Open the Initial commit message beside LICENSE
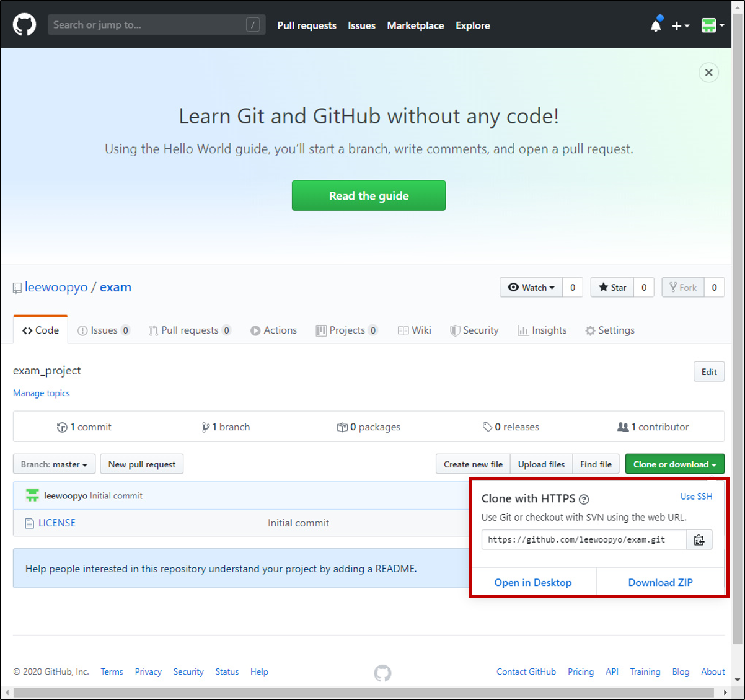The height and width of the screenshot is (700, 745). pos(298,523)
